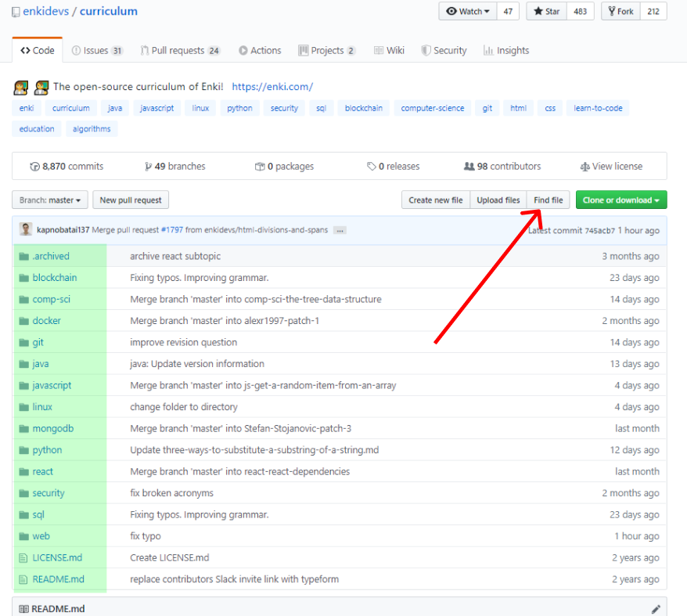
Task: Click the contributors people icon
Action: [x=470, y=166]
